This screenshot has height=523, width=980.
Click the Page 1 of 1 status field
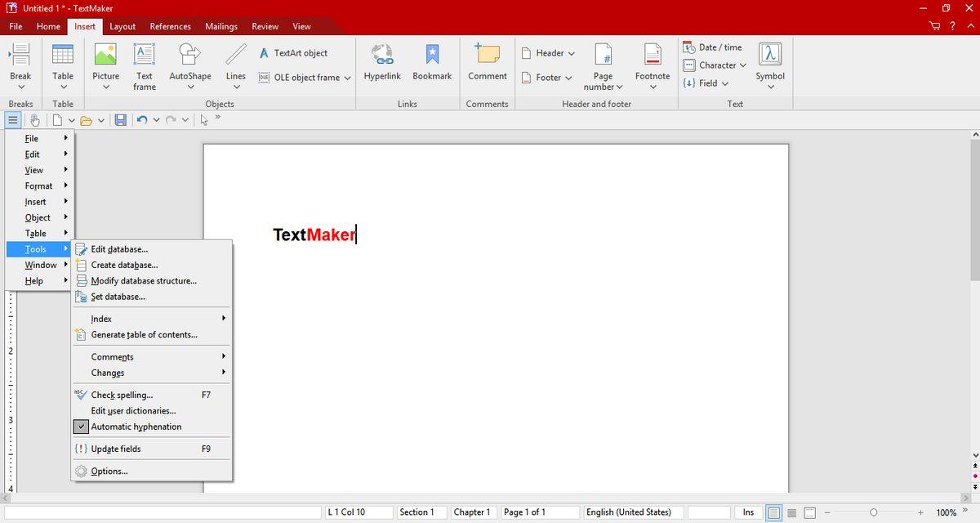[x=539, y=512]
